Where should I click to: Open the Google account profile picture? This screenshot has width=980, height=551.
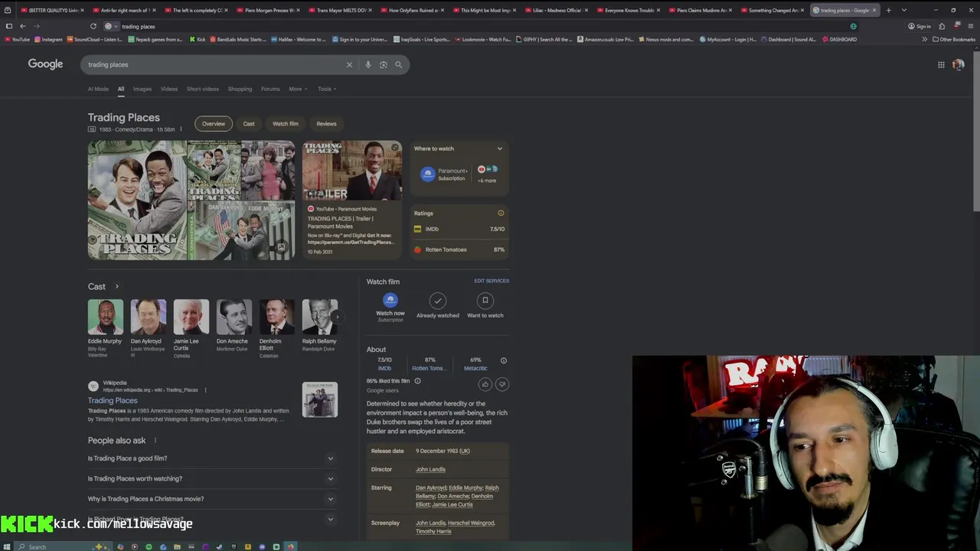click(x=958, y=65)
